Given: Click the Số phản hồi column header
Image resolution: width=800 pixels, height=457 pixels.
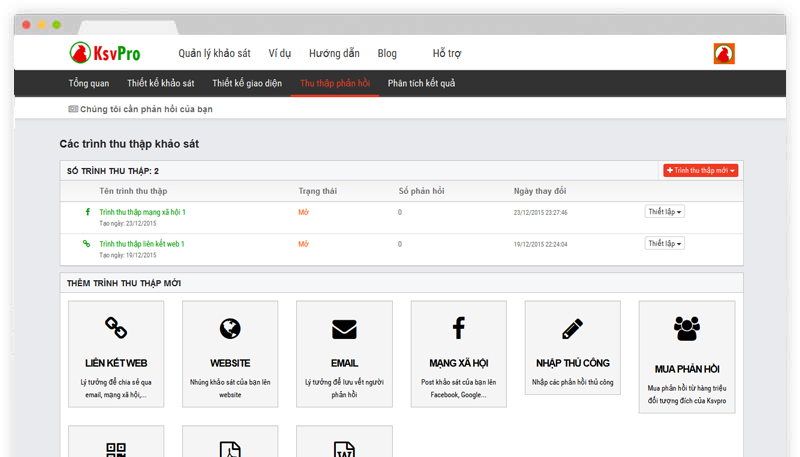Looking at the screenshot, I should pos(421,191).
